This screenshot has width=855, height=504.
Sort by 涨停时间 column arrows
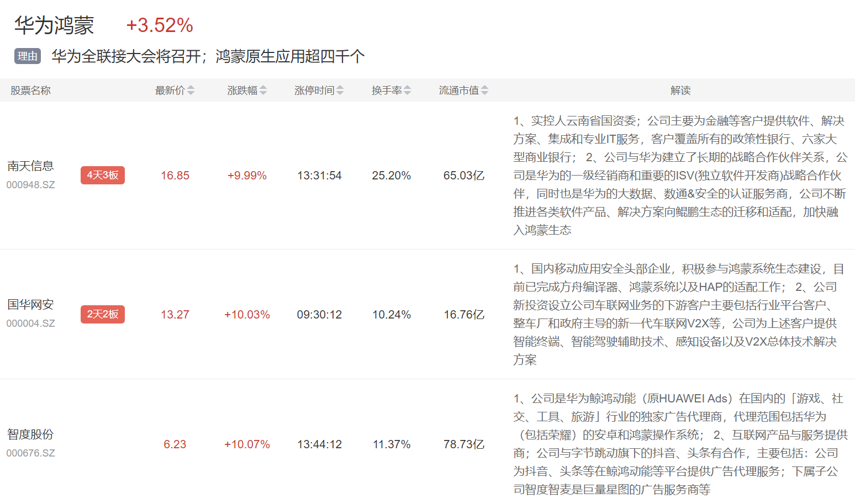click(x=340, y=91)
